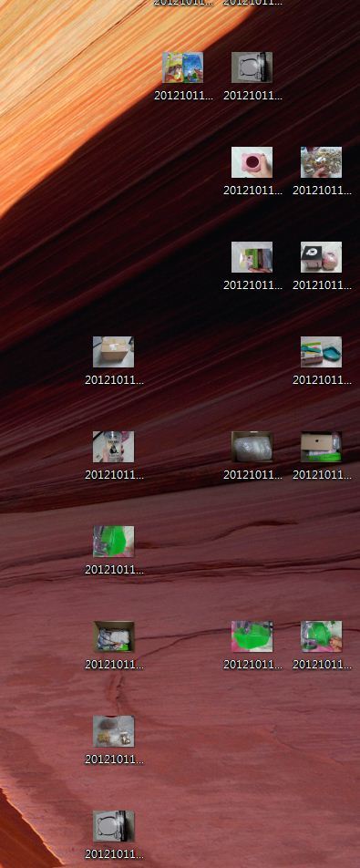The height and width of the screenshot is (868, 360).
Task: Open the black box and pink ball photo
Action: pyautogui.click(x=322, y=257)
